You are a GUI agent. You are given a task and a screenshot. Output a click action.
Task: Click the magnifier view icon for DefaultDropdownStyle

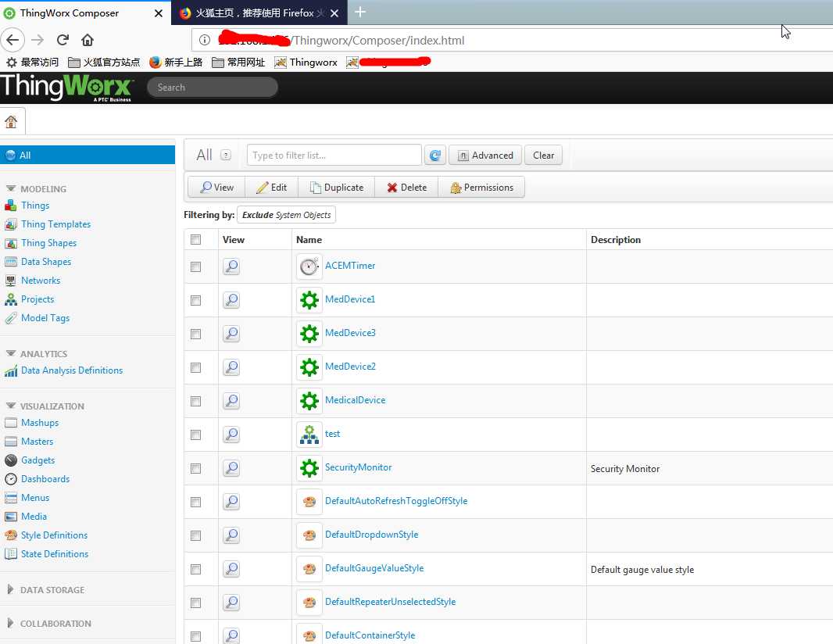click(231, 535)
